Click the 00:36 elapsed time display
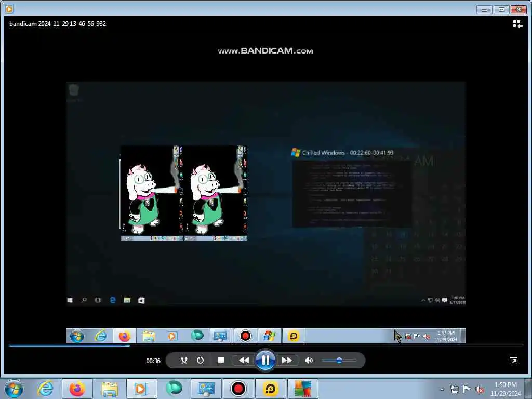Screen dimensions: 532x399 coord(153,361)
